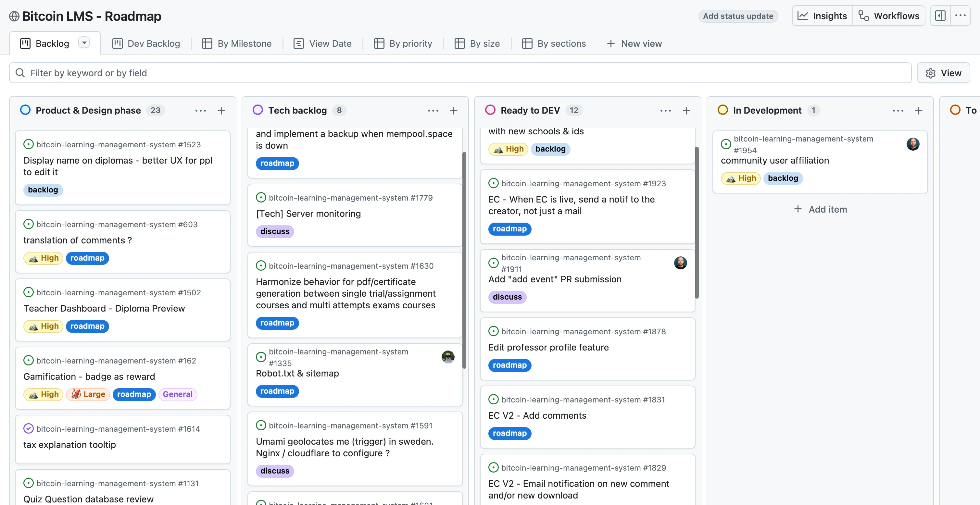Switch to View Date tab
This screenshot has height=505, width=980.
(x=323, y=43)
